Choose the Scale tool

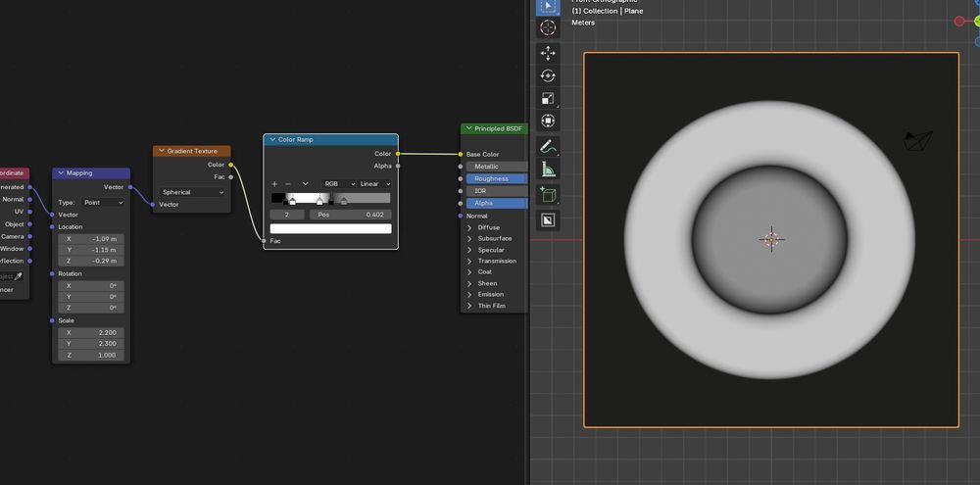548,98
